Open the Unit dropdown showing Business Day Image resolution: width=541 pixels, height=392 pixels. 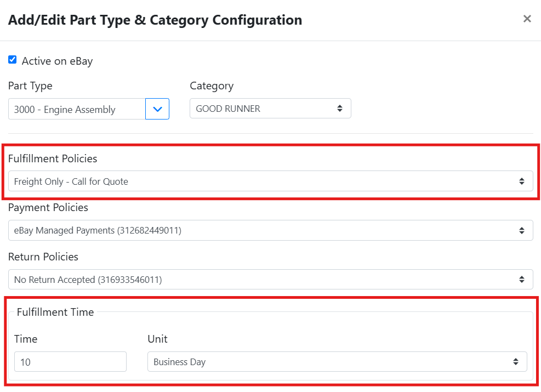[337, 362]
